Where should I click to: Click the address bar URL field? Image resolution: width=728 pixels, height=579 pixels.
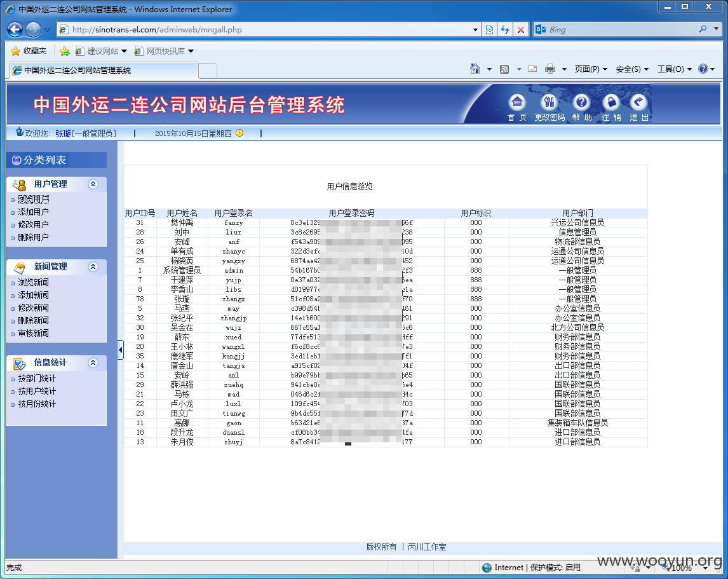coord(269,30)
